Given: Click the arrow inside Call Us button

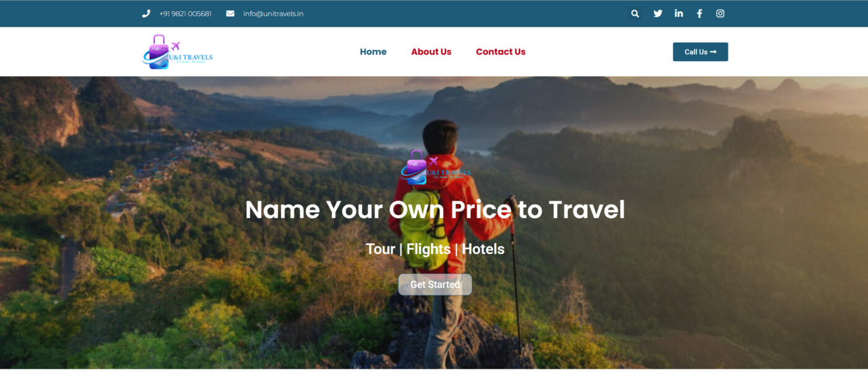Looking at the screenshot, I should [x=713, y=52].
